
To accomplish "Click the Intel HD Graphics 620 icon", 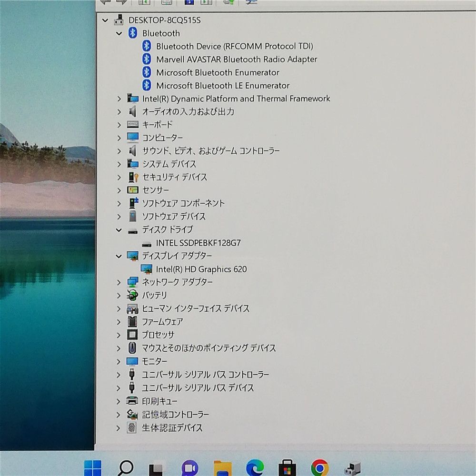I will (147, 269).
